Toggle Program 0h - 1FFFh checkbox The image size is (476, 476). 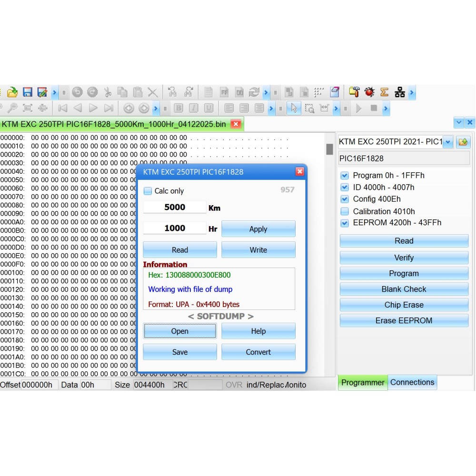click(345, 176)
